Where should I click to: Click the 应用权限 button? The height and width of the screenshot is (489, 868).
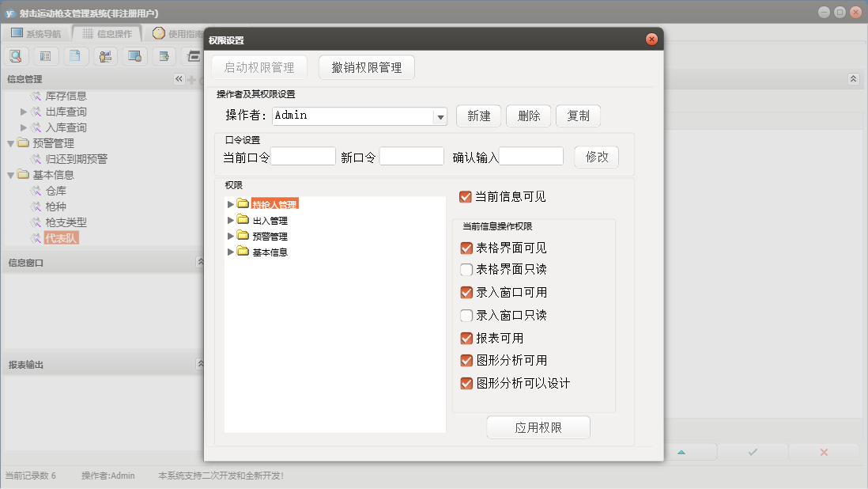coord(538,427)
